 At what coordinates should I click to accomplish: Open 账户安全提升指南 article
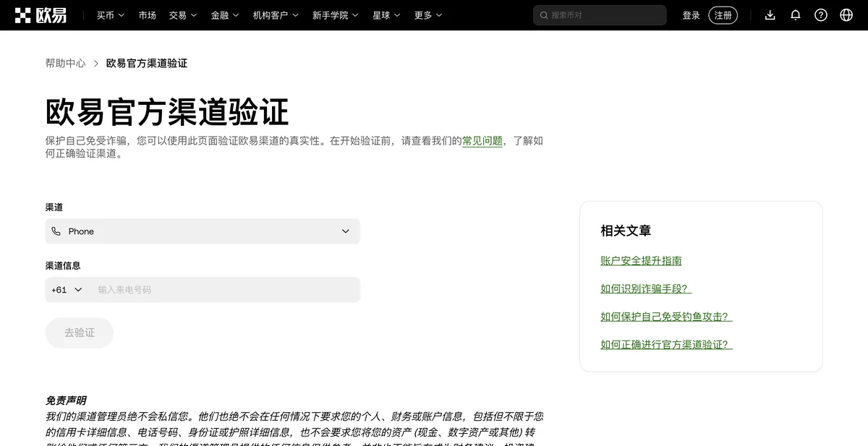(x=641, y=261)
